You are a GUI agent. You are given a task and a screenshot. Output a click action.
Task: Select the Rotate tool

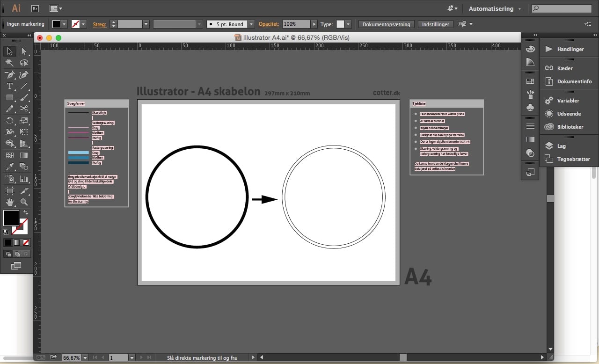coord(9,121)
